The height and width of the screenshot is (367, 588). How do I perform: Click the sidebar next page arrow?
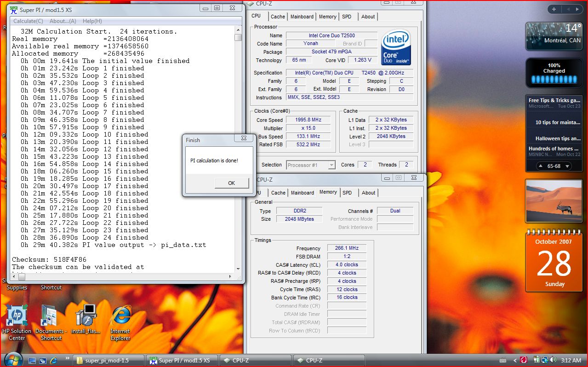[x=577, y=9]
